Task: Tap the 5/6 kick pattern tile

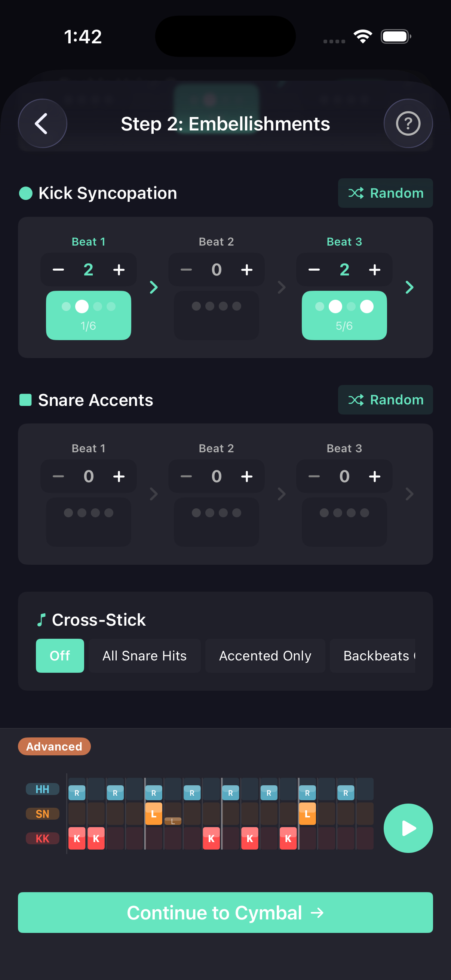Action: point(344,315)
